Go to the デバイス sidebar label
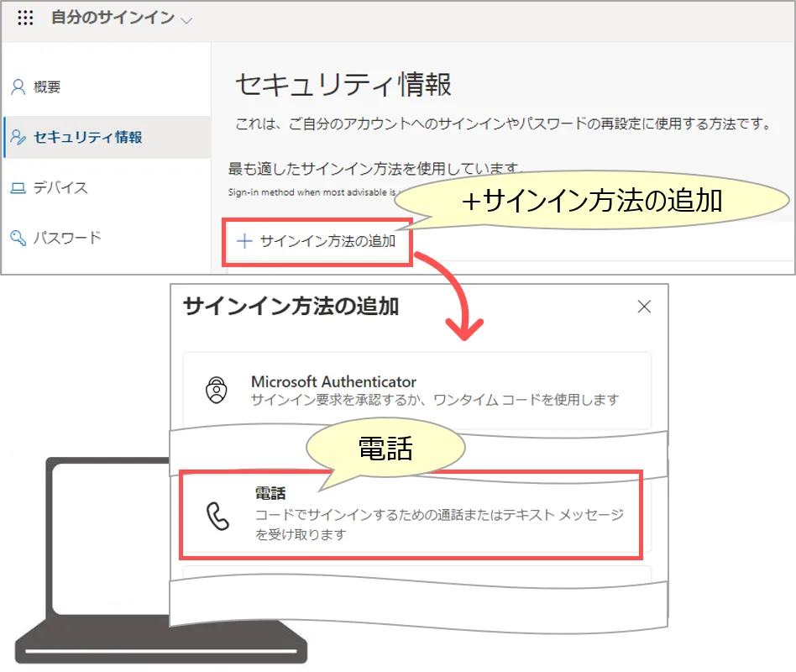This screenshot has height=672, width=796. [60, 188]
